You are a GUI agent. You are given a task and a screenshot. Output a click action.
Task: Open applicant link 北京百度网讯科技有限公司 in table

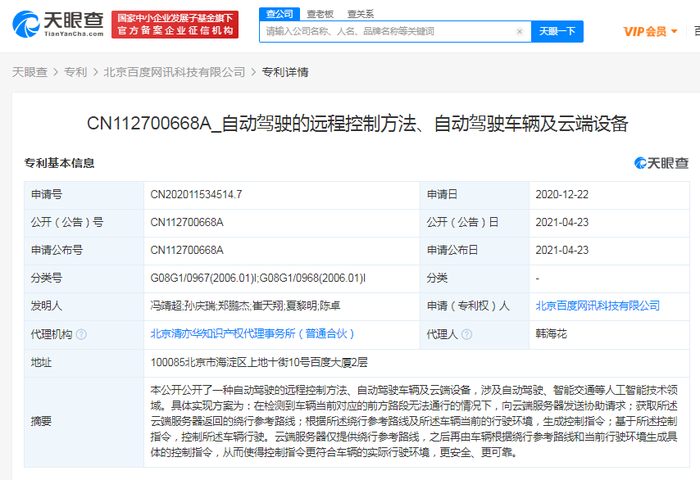coord(598,306)
